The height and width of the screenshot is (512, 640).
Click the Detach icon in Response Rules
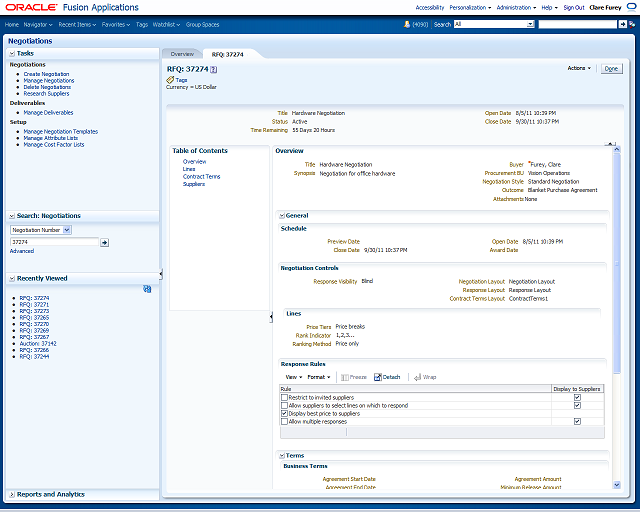point(378,377)
